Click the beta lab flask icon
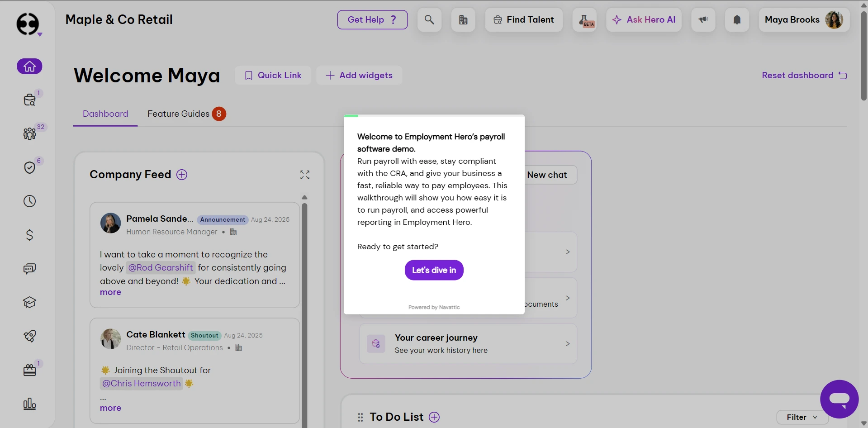868x428 pixels. pos(584,20)
